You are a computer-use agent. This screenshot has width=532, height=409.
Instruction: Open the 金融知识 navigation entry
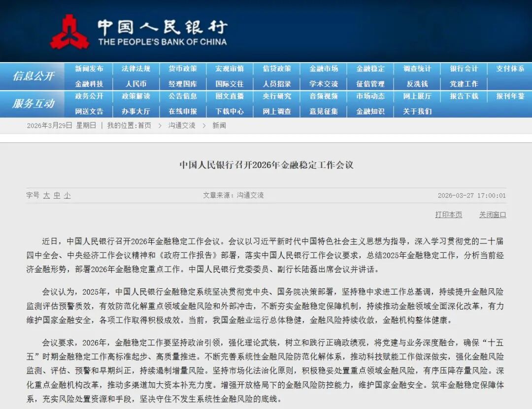point(370,111)
